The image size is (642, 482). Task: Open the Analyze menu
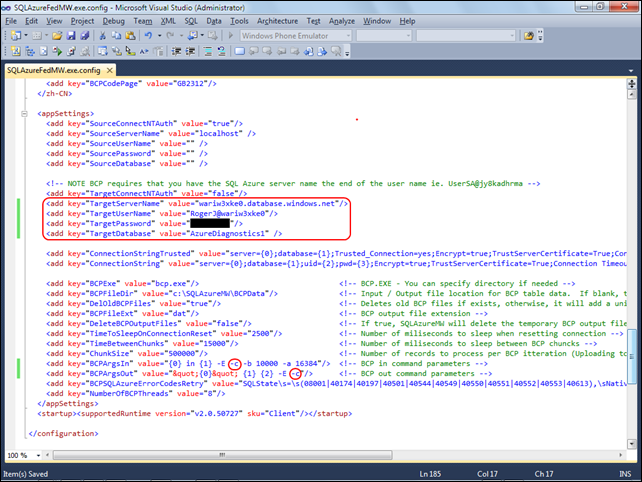point(341,21)
